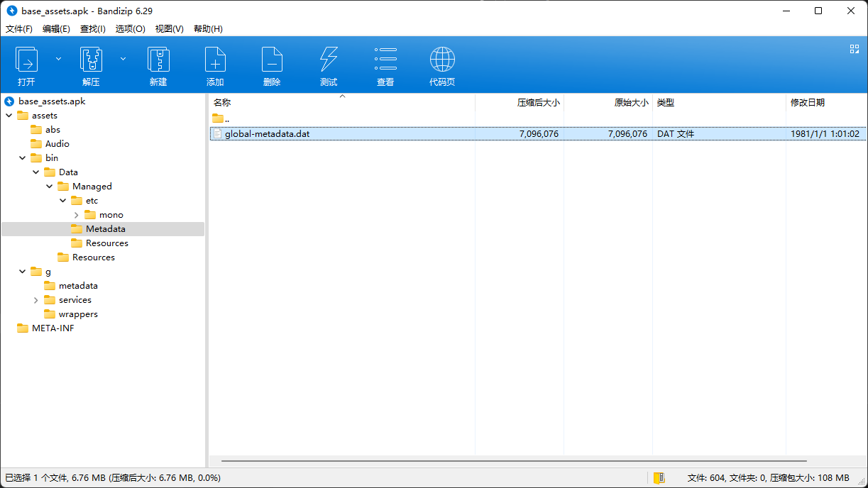The image size is (868, 488).
Task: Click the 代码页 (Code page) globe icon
Action: pos(442,60)
